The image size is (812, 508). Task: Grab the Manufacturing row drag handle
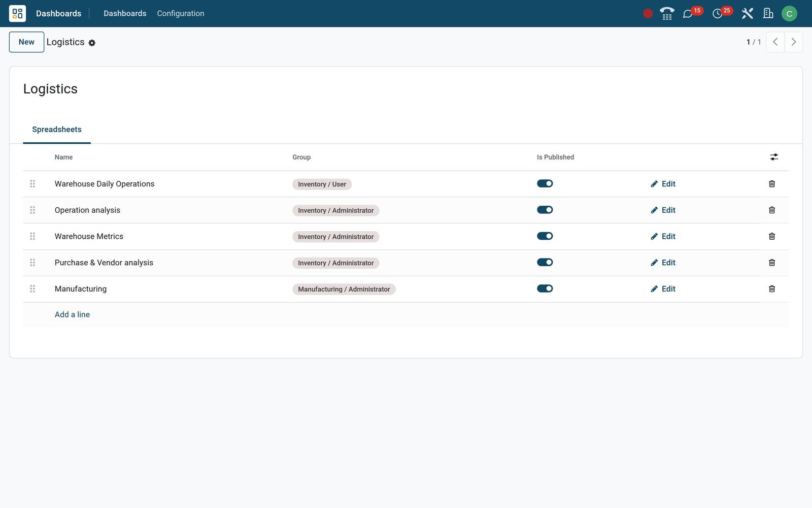pyautogui.click(x=32, y=289)
